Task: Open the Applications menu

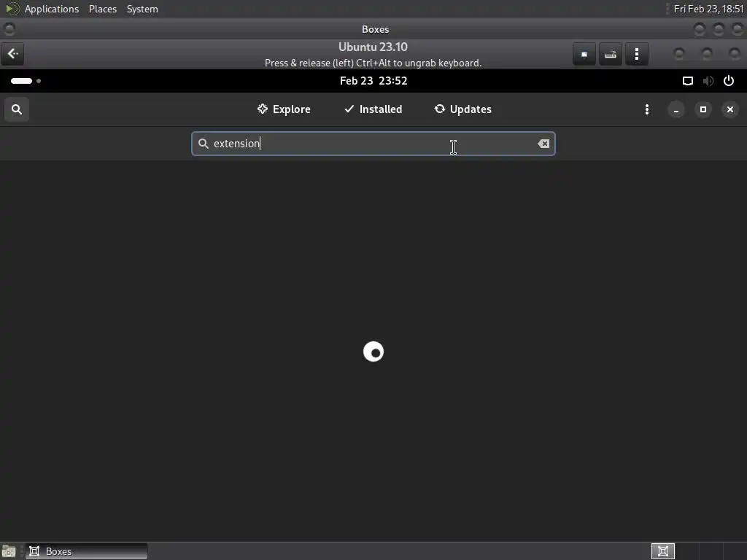Action: (x=52, y=9)
